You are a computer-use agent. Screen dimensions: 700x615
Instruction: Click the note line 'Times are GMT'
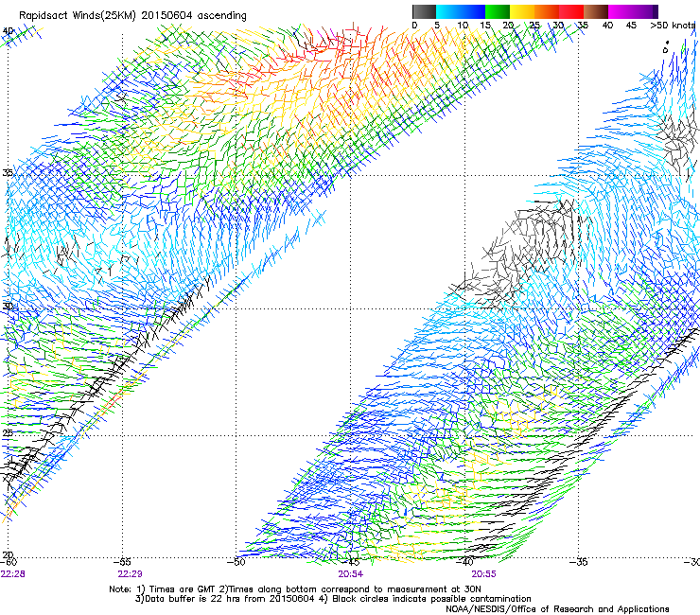183,589
